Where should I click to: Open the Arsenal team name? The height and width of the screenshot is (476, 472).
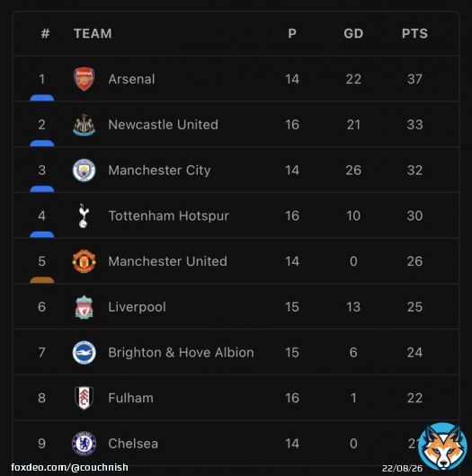tap(131, 79)
